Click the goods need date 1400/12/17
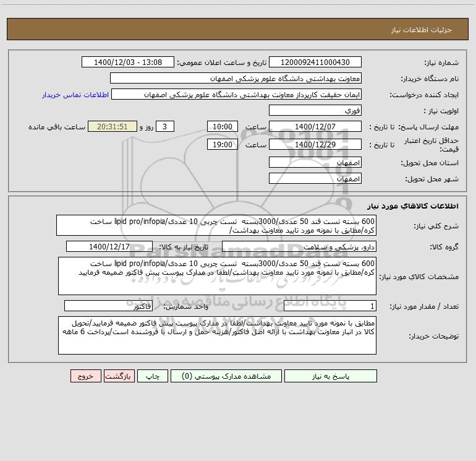The image size is (476, 461). (109, 246)
